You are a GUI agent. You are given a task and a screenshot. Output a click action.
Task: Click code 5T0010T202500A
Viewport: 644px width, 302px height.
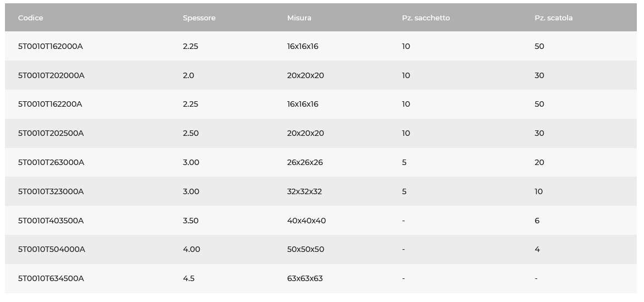pyautogui.click(x=51, y=133)
